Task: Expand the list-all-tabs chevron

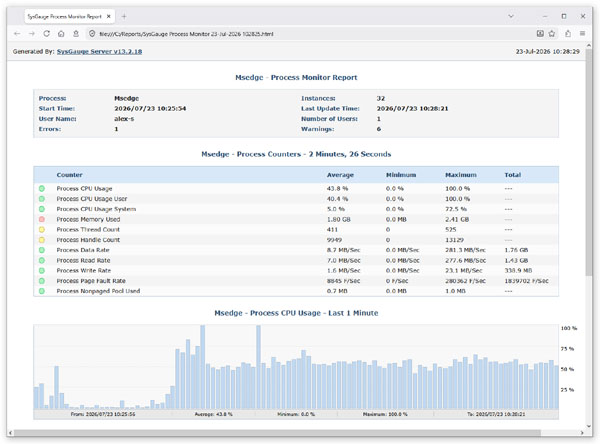Action: point(511,16)
